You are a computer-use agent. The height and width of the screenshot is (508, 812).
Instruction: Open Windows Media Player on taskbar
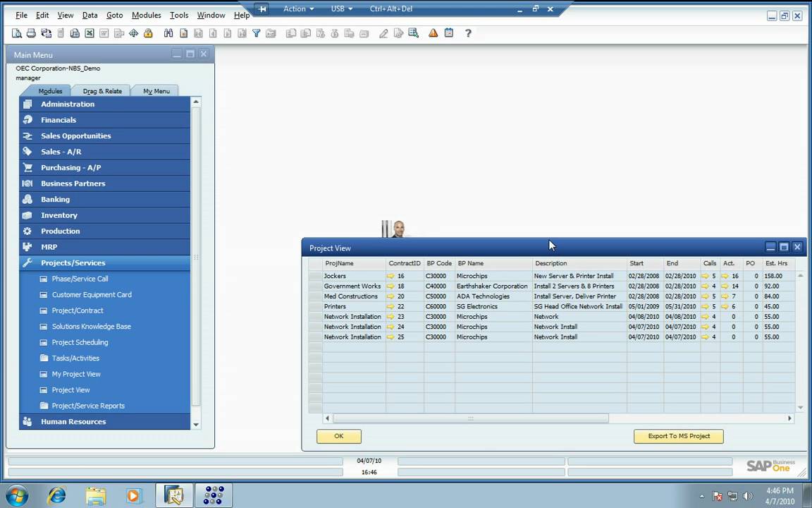134,495
